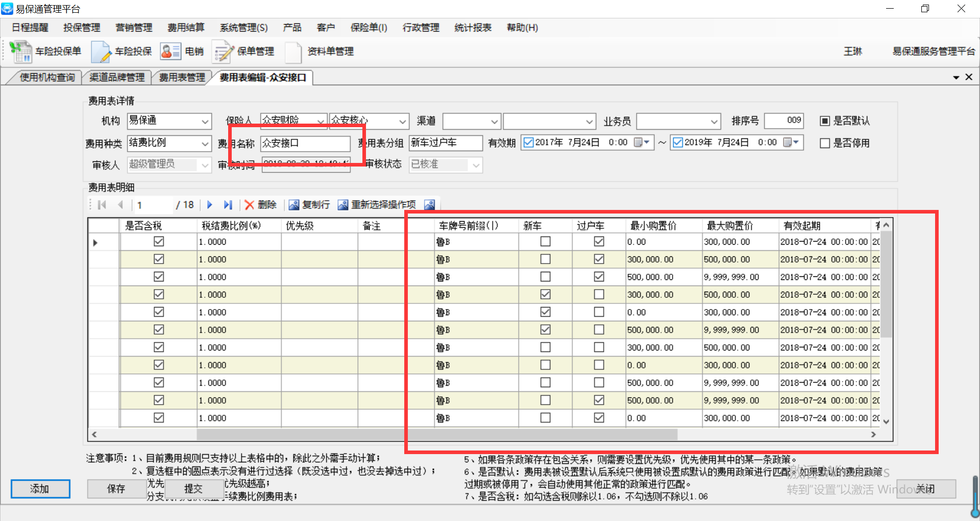The image size is (980, 521).
Task: Open the 资料单管理 document icon
Action: [x=293, y=52]
